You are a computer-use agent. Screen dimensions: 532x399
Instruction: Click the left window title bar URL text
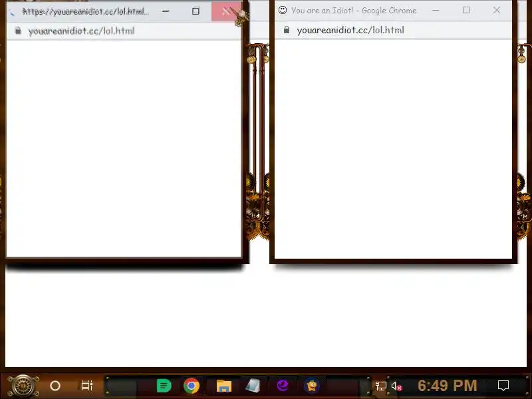coord(86,11)
